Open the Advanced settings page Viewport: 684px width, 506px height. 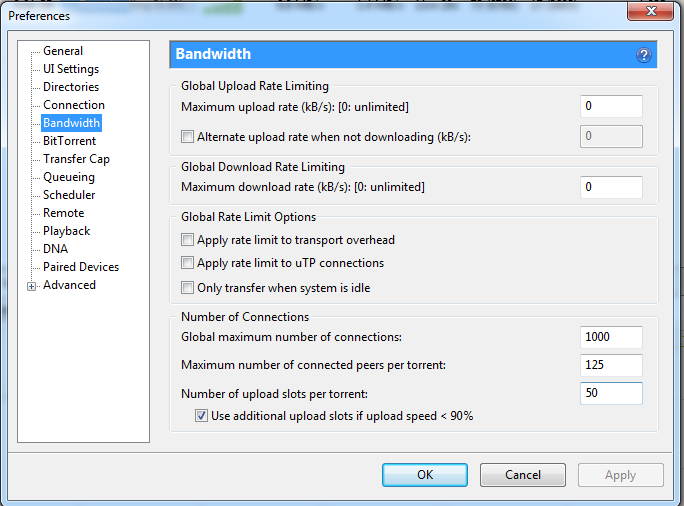pos(69,285)
